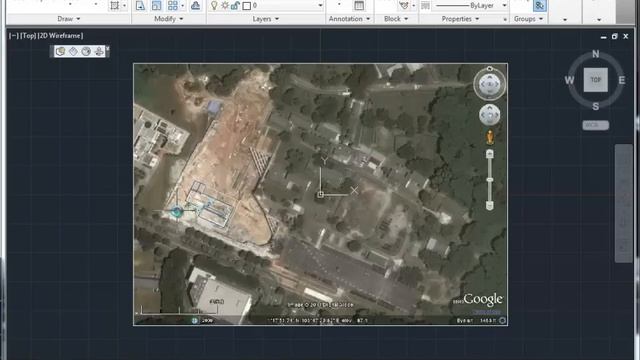The height and width of the screenshot is (360, 640).
Task: Click the block insert icon in Block panel
Action: (404, 5)
